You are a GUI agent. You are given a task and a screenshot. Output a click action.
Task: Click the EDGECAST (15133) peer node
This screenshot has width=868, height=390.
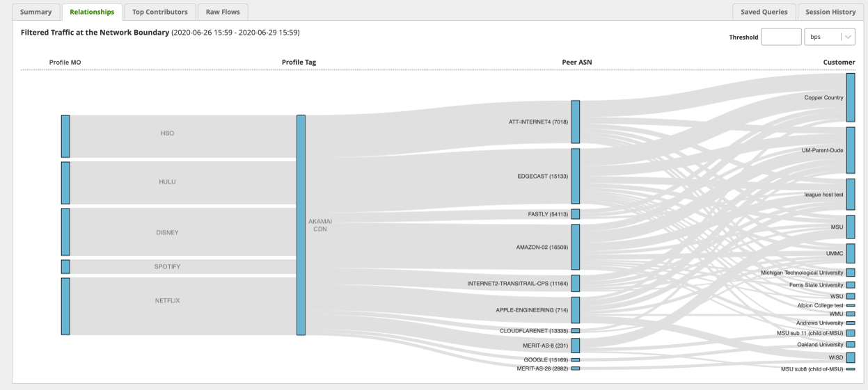coord(576,176)
